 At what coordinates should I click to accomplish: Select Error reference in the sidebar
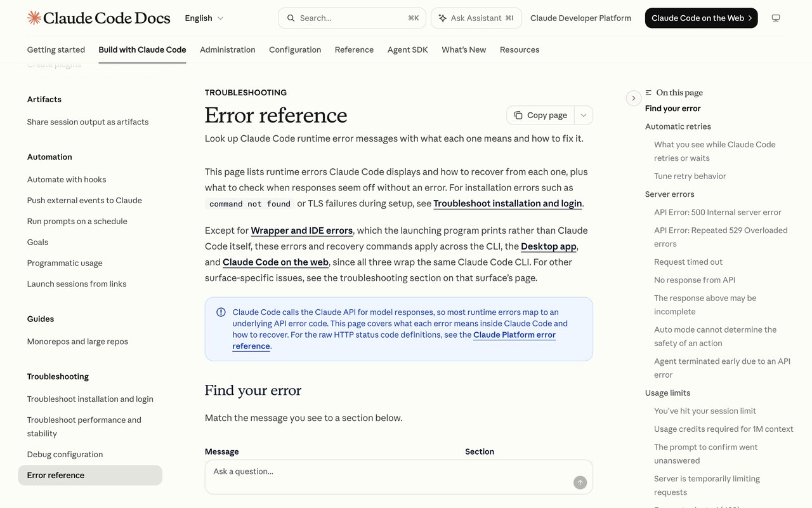[x=90, y=476]
